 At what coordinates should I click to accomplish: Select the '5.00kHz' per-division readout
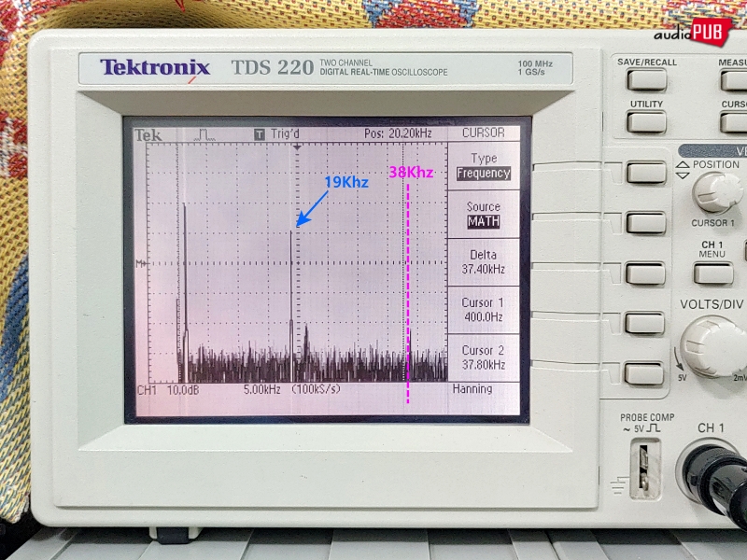262,389
